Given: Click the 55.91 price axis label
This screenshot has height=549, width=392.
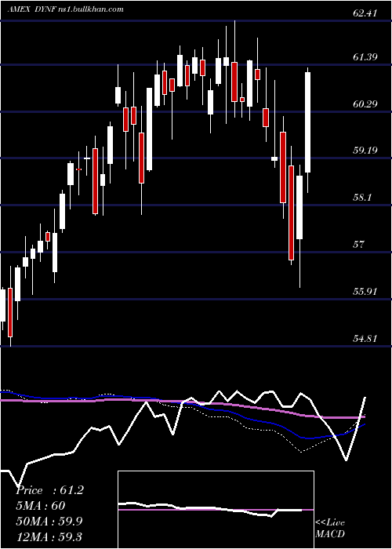Looking at the screenshot, I should point(365,291).
